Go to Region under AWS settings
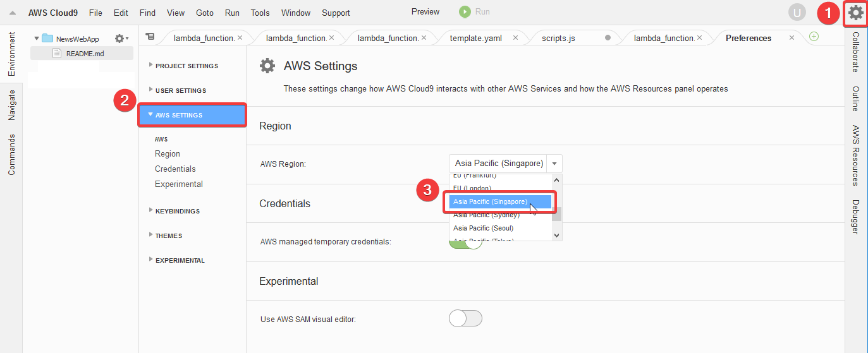The image size is (868, 353). pyautogui.click(x=168, y=153)
